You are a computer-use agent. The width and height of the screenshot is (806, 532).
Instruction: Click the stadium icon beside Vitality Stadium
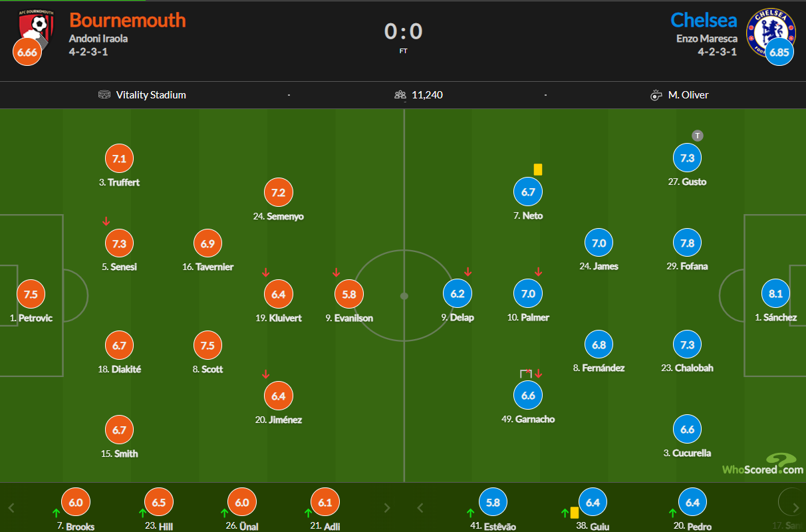104,94
